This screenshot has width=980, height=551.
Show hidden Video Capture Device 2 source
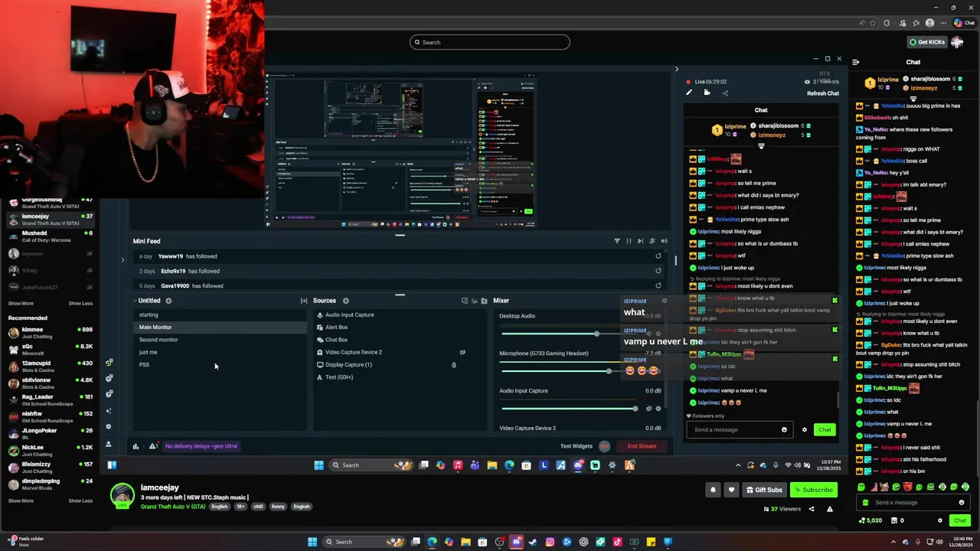(462, 352)
